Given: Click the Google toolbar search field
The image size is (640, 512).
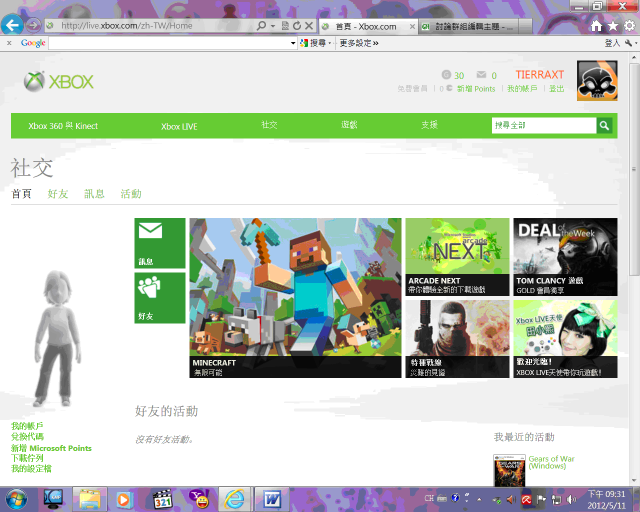Looking at the screenshot, I should pyautogui.click(x=169, y=43).
